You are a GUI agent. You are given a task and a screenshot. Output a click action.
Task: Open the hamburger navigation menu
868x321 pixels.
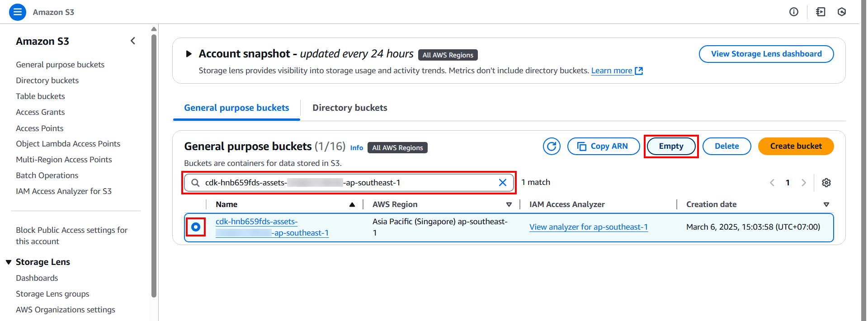18,12
